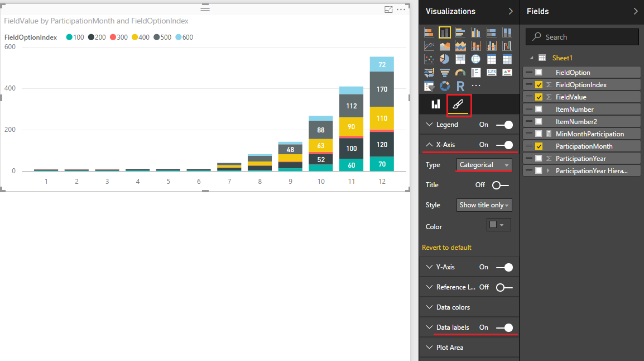Enable the Reference Line toggle
The height and width of the screenshot is (361, 644).
504,287
